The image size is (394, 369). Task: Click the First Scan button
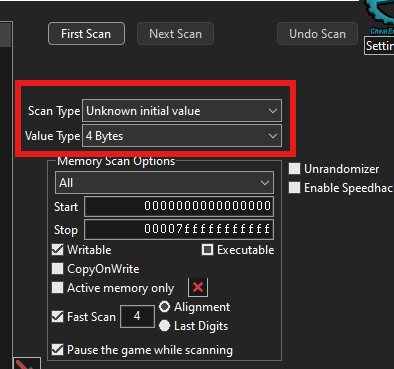point(86,34)
